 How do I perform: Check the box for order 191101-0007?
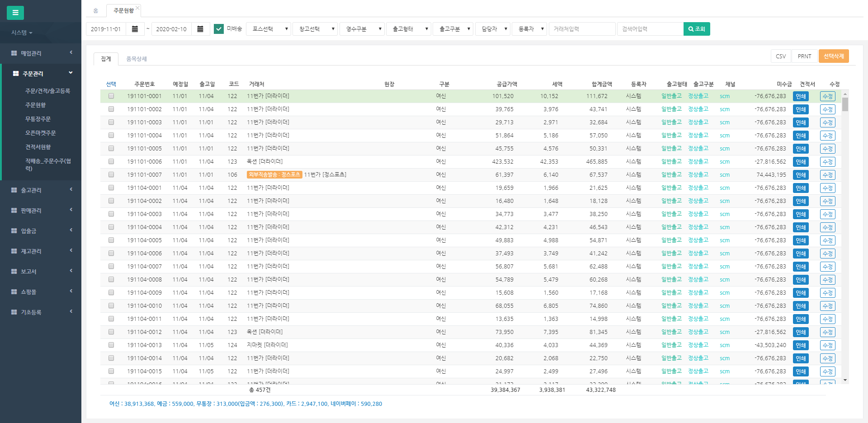[111, 174]
